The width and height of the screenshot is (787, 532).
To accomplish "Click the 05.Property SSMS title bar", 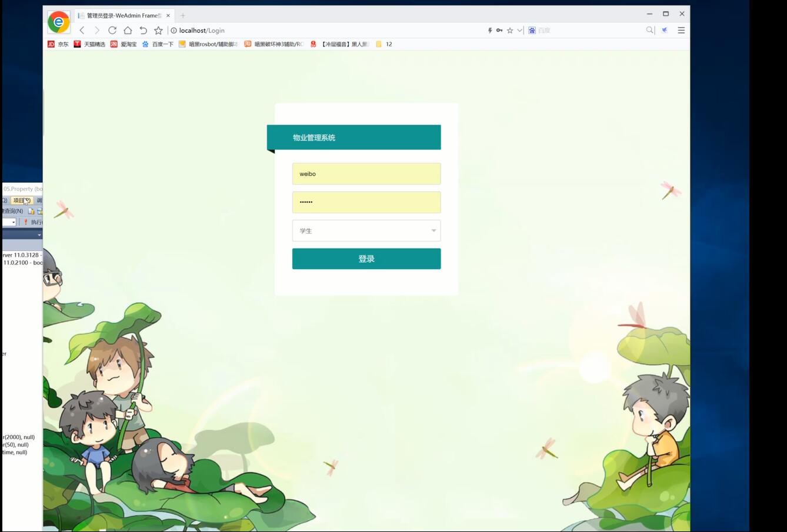I will [22, 189].
